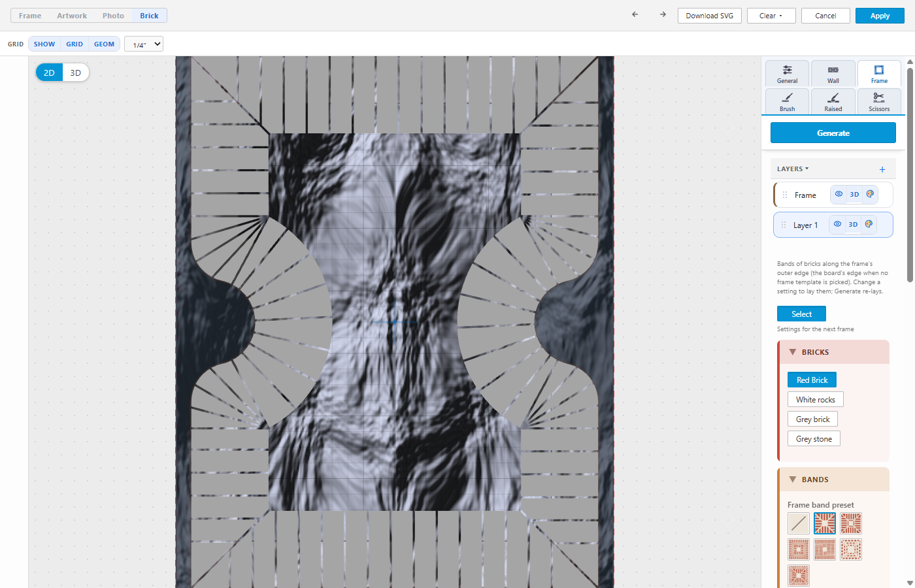915x588 pixels.
Task: Switch canvas view to 3D
Action: coord(76,73)
